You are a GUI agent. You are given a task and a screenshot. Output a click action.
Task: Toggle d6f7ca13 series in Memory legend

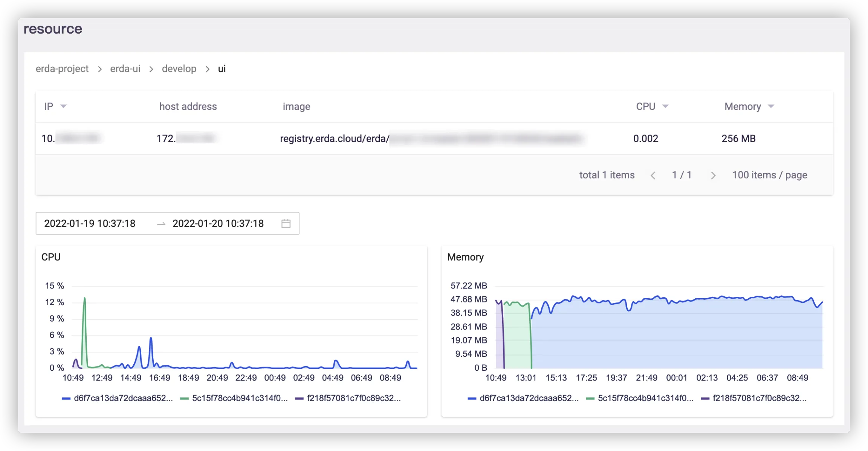coord(523,398)
